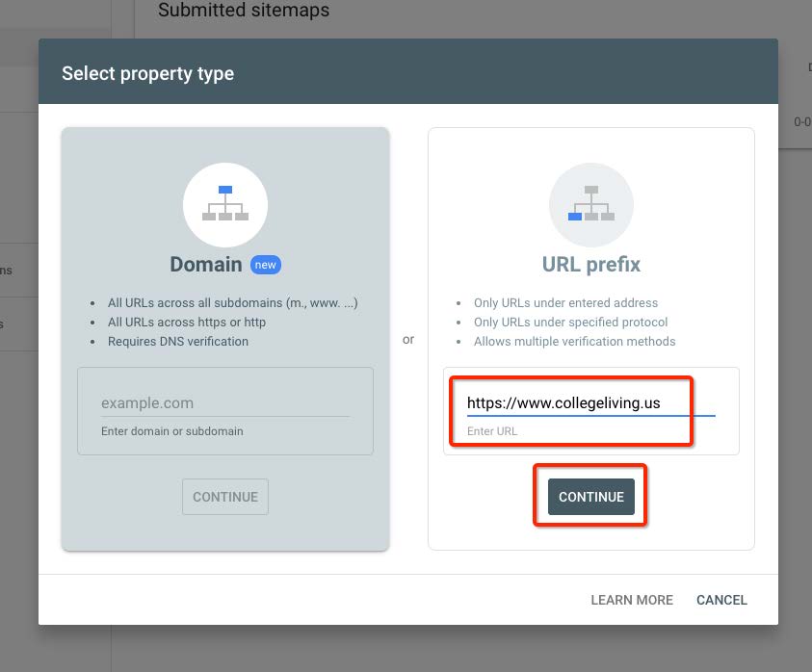Click the blue "new" badge beside Domain
The height and width of the screenshot is (672, 812).
pos(266,265)
